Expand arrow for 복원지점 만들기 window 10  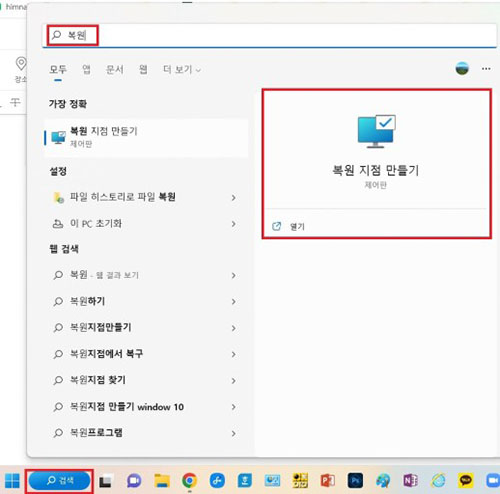click(x=234, y=407)
